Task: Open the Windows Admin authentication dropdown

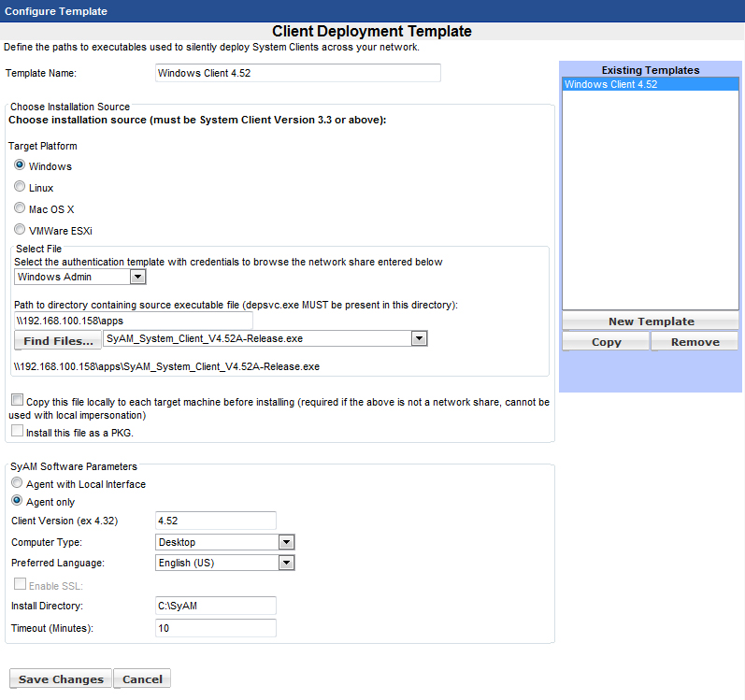Action: coord(80,277)
